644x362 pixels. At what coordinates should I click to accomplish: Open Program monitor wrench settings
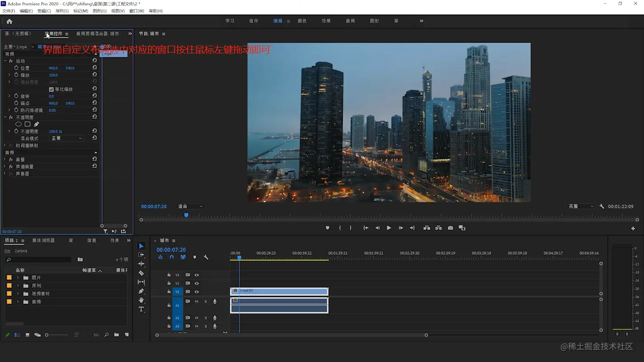601,207
